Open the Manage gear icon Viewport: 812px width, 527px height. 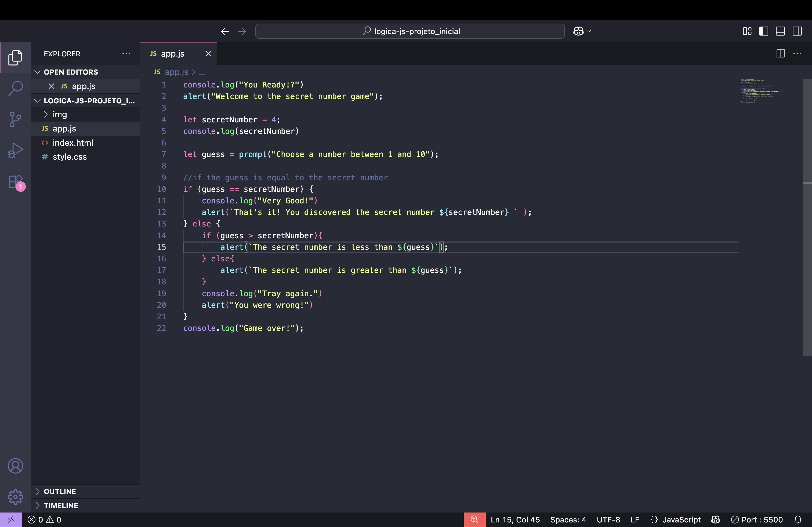point(15,497)
